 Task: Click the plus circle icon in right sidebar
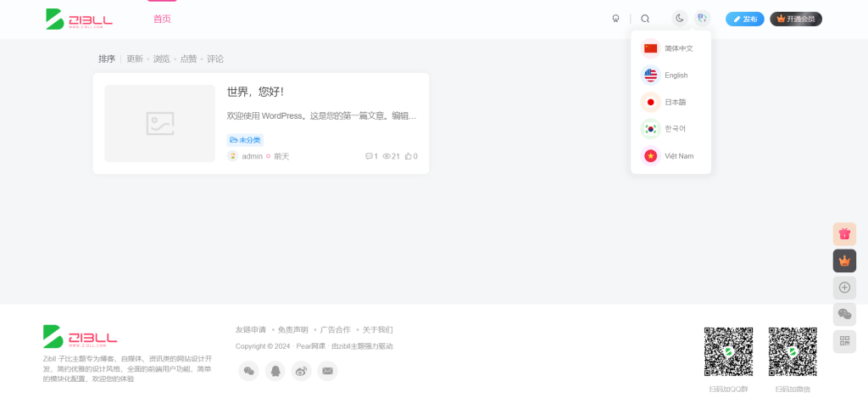pos(844,288)
